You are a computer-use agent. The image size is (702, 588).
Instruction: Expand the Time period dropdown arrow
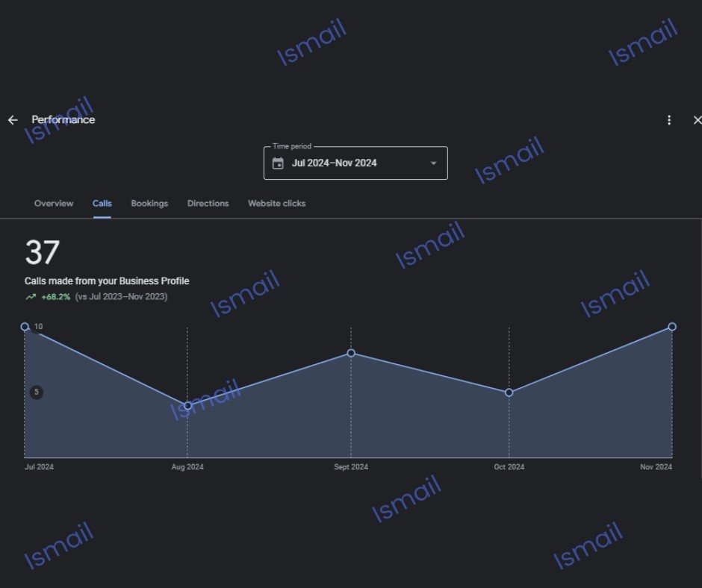point(433,163)
